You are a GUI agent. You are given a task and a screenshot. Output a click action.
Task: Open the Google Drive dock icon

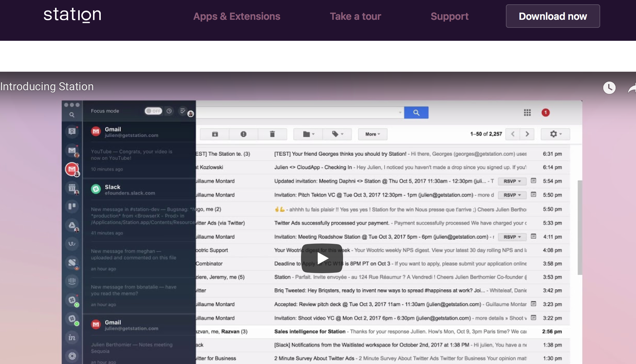tap(72, 225)
